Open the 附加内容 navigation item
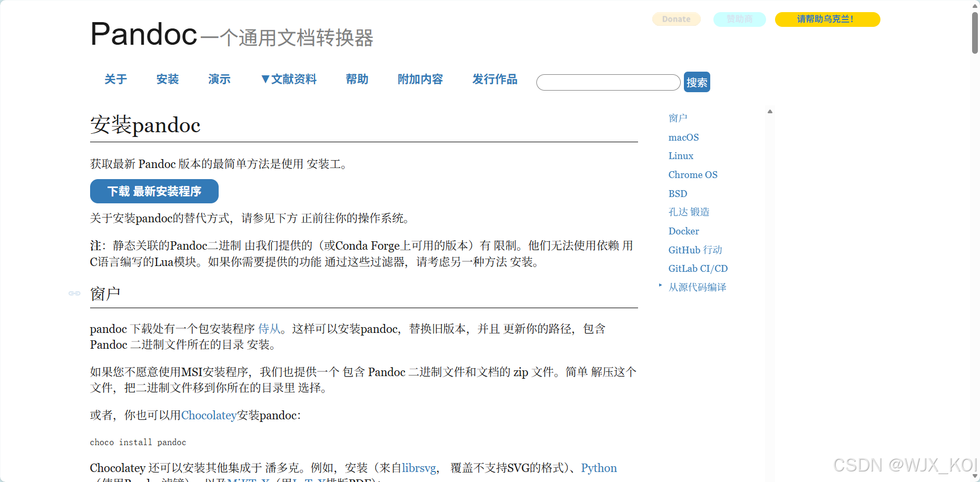 (420, 79)
